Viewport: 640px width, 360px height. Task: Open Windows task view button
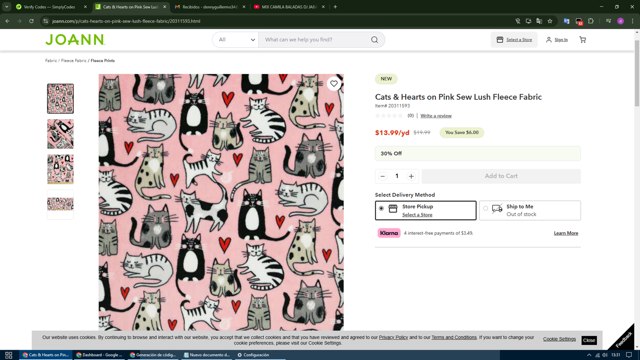click(x=8, y=355)
